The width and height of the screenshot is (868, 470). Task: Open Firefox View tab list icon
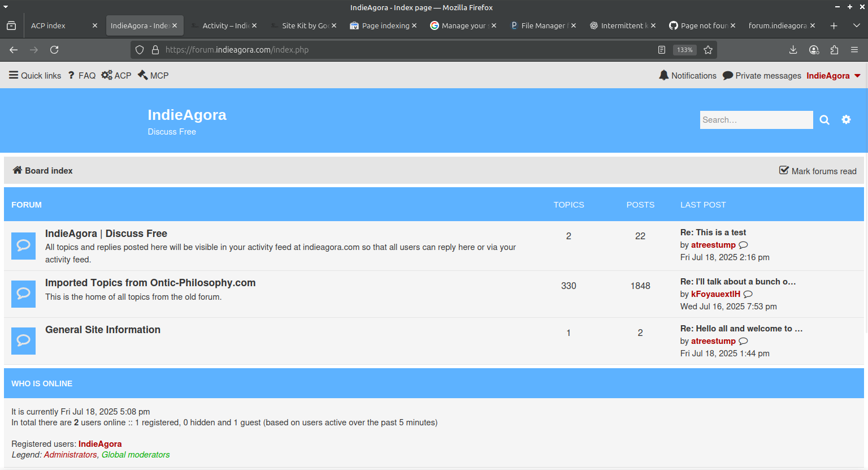[x=11, y=25]
